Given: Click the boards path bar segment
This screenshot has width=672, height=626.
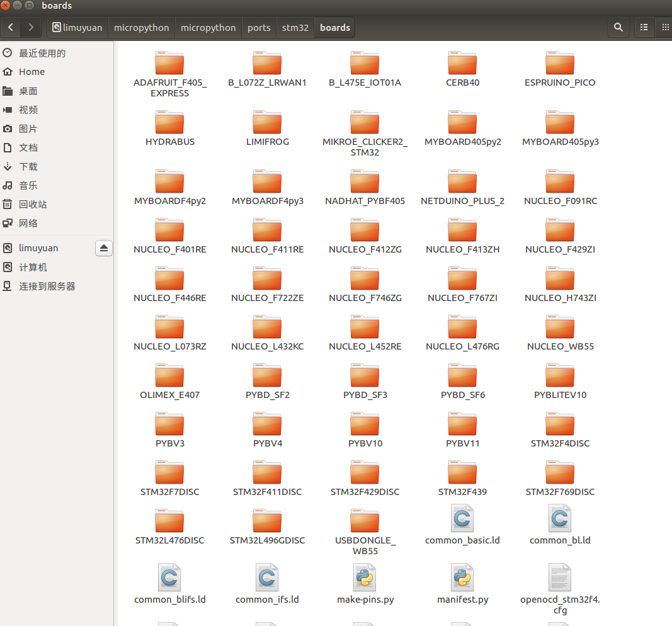Looking at the screenshot, I should pyautogui.click(x=334, y=28).
